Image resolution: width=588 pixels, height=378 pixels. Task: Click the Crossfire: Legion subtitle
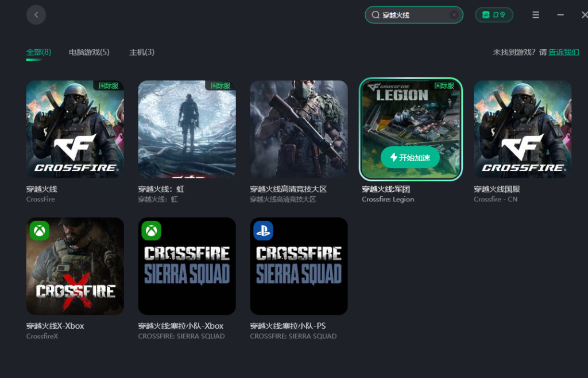click(388, 199)
